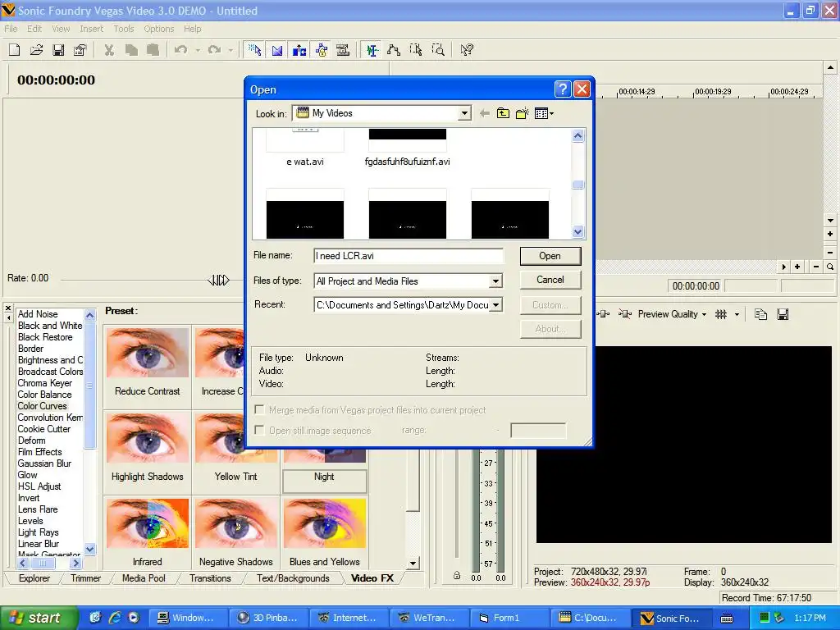The image size is (840, 630).
Task: Expand the Files of type dropdown
Action: tap(495, 281)
